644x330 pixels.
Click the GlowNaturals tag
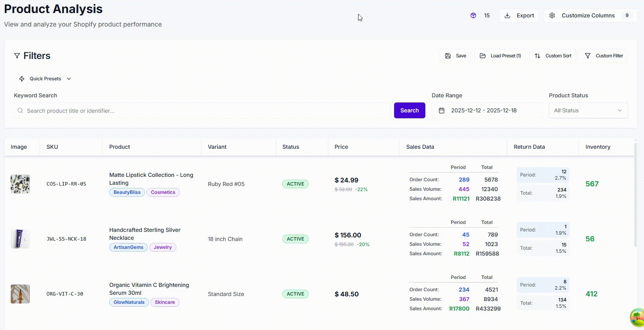tap(129, 302)
